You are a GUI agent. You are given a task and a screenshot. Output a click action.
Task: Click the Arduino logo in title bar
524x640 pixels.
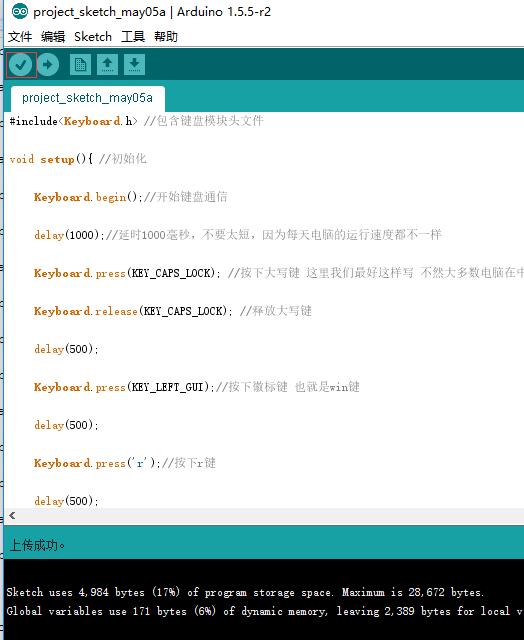(20, 11)
